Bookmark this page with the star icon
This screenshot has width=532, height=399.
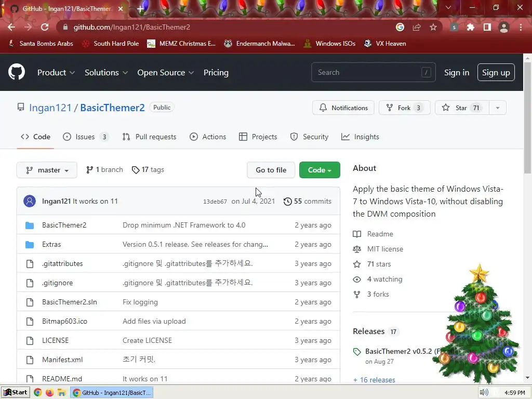click(x=433, y=27)
